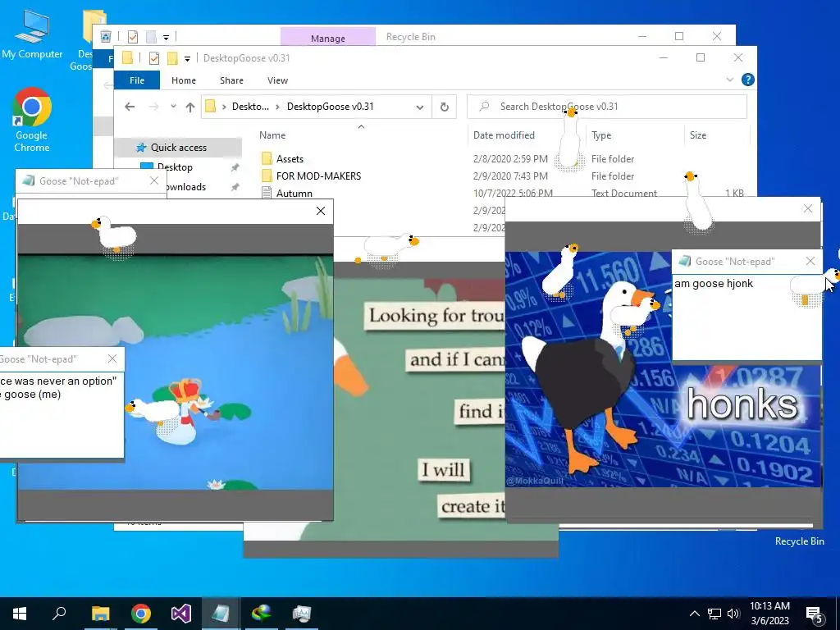The image size is (840, 630).
Task: Open the Windows Start menu
Action: click(20, 614)
